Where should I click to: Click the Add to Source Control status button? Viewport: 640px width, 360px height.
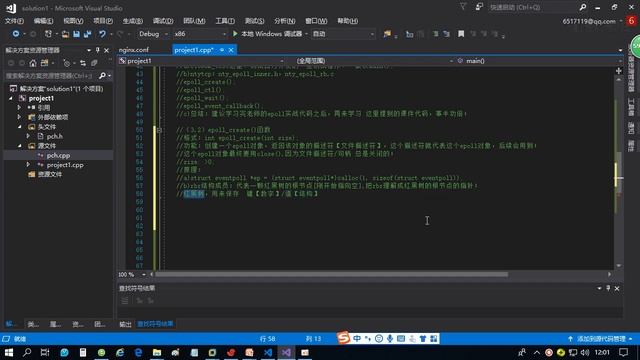tap(600, 339)
